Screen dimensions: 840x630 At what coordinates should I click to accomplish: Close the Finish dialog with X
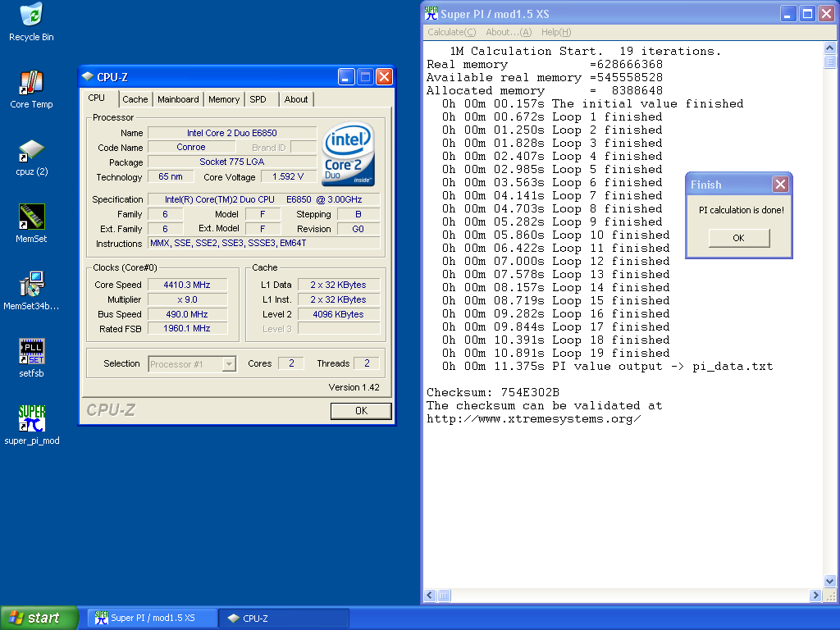tap(780, 185)
